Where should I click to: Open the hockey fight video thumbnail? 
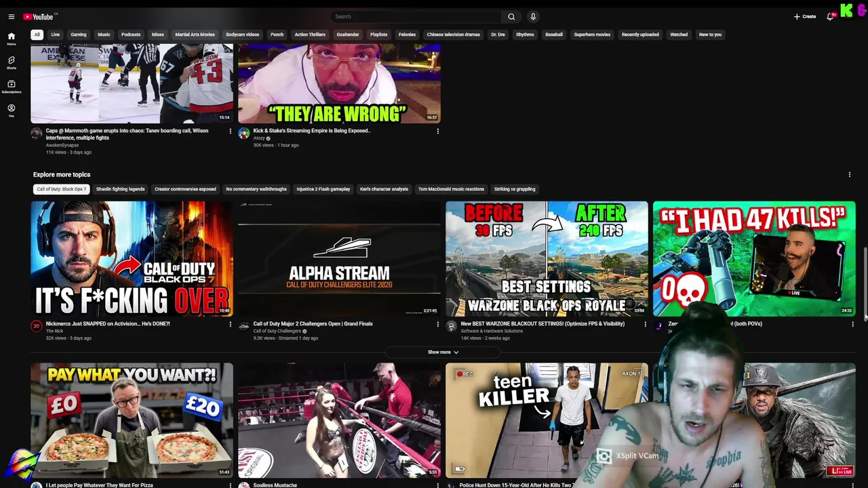click(x=132, y=83)
